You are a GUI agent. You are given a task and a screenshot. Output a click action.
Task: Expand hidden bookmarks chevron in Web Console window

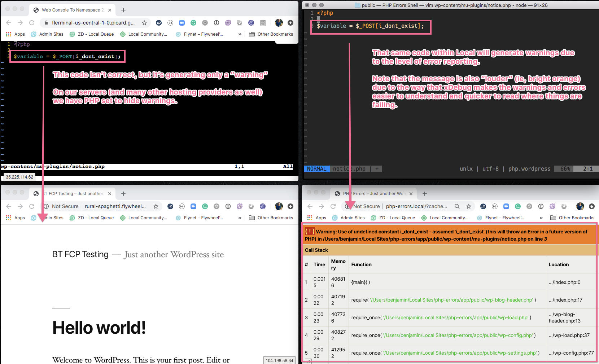pyautogui.click(x=240, y=34)
